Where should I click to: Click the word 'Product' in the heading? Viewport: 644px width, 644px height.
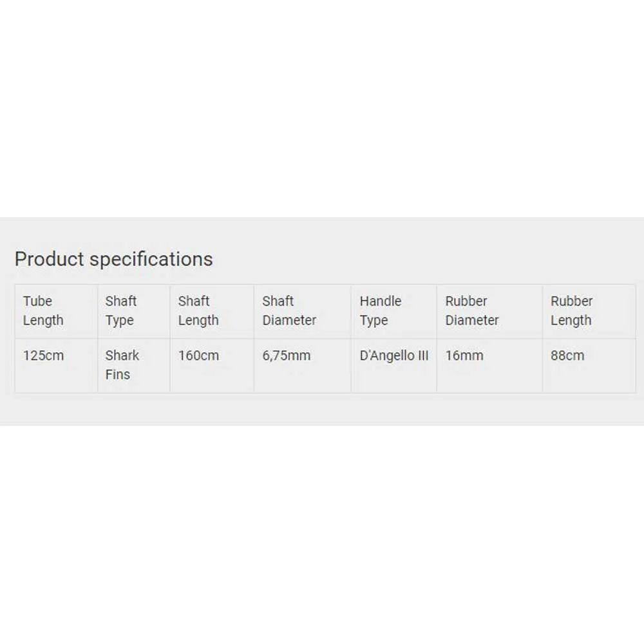pyautogui.click(x=50, y=259)
